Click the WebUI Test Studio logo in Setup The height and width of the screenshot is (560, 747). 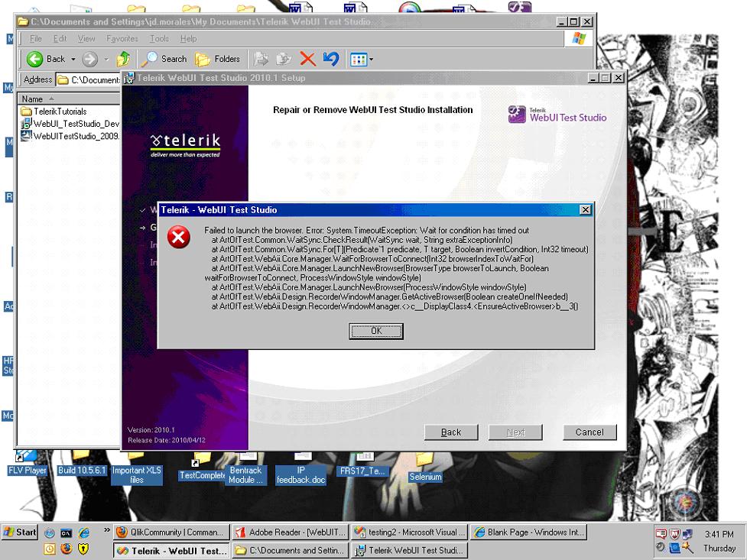[557, 115]
